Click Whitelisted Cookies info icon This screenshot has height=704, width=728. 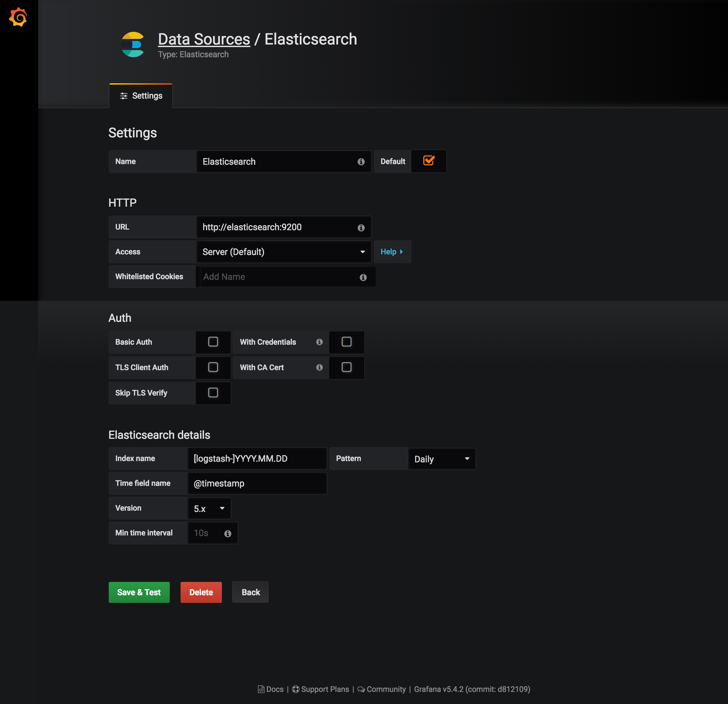[363, 277]
